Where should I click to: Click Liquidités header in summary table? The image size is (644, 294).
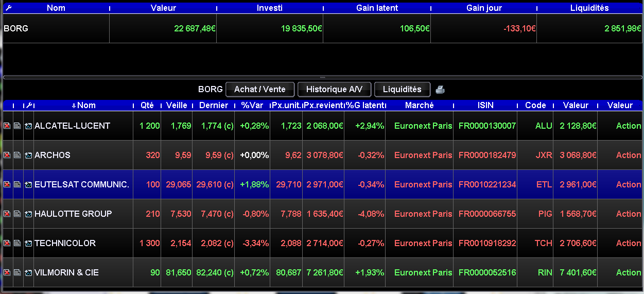[589, 8]
